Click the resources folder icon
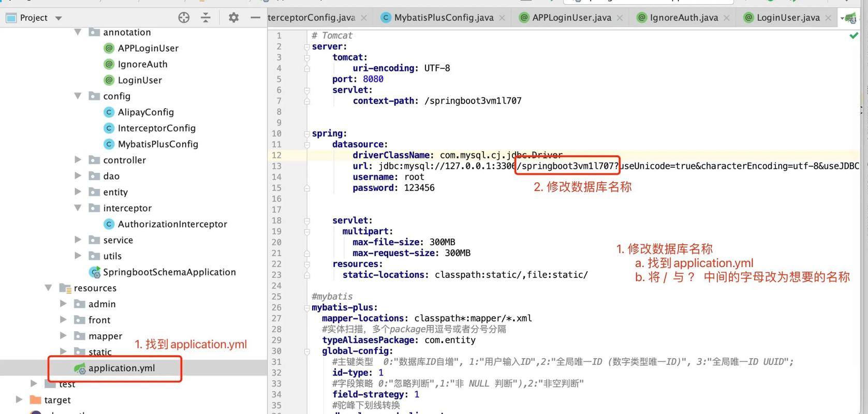The width and height of the screenshot is (868, 414). click(x=65, y=288)
